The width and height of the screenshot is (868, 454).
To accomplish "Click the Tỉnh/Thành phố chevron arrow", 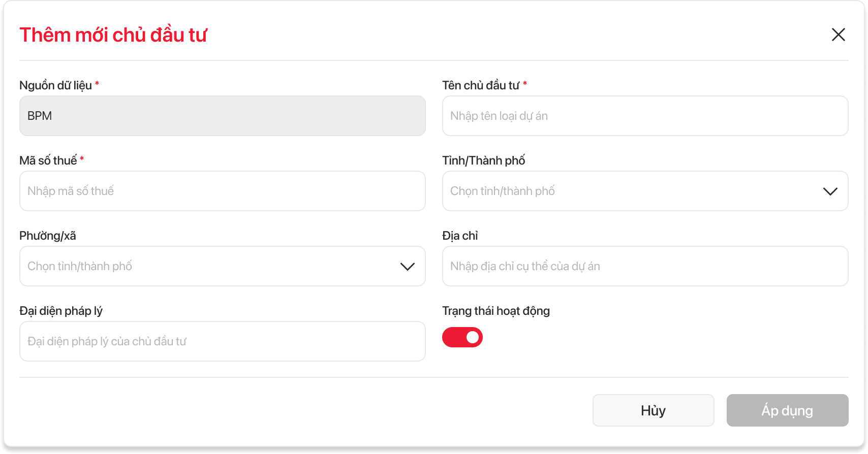I will tap(830, 191).
